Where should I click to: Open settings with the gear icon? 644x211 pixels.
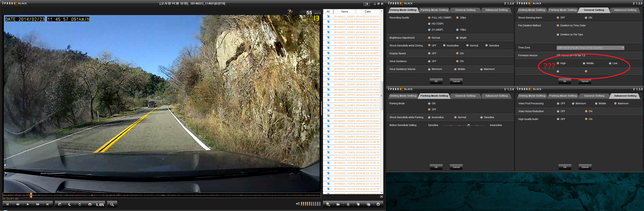pos(378,204)
